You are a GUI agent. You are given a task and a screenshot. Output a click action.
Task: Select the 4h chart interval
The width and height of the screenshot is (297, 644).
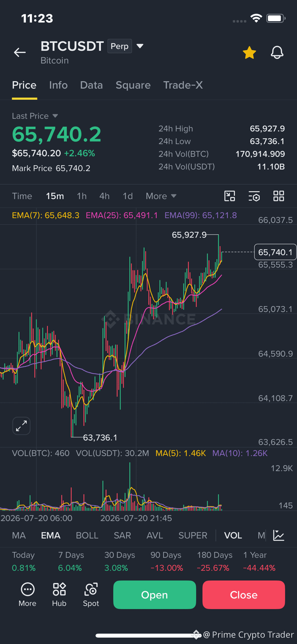coord(104,196)
